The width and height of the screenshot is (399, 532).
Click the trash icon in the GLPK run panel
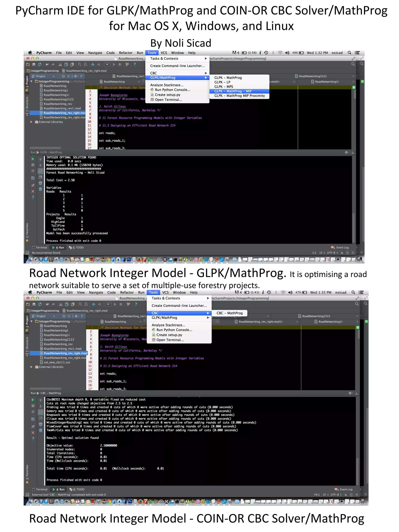[40, 189]
